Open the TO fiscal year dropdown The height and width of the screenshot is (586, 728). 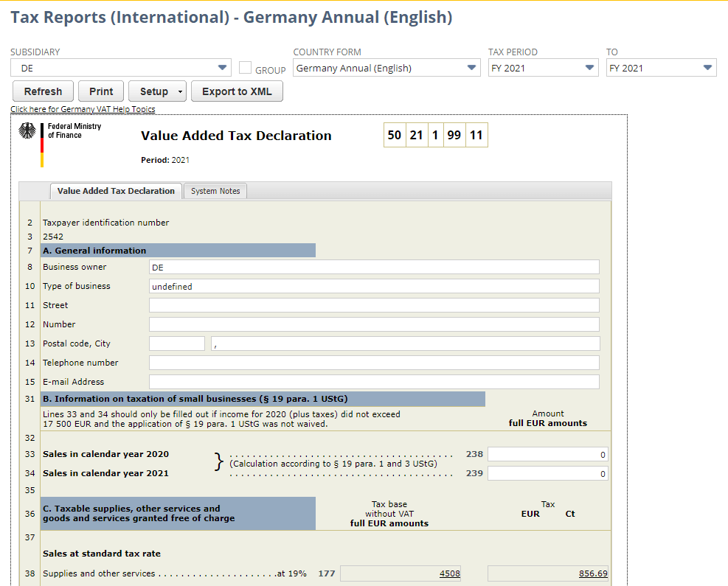point(707,67)
